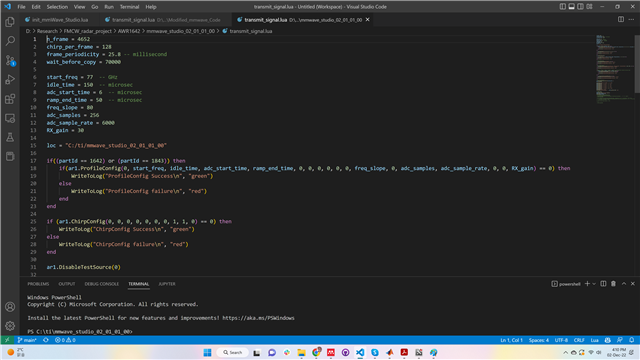Open the Windows Start menu
The height and width of the screenshot is (360, 640).
(207, 352)
